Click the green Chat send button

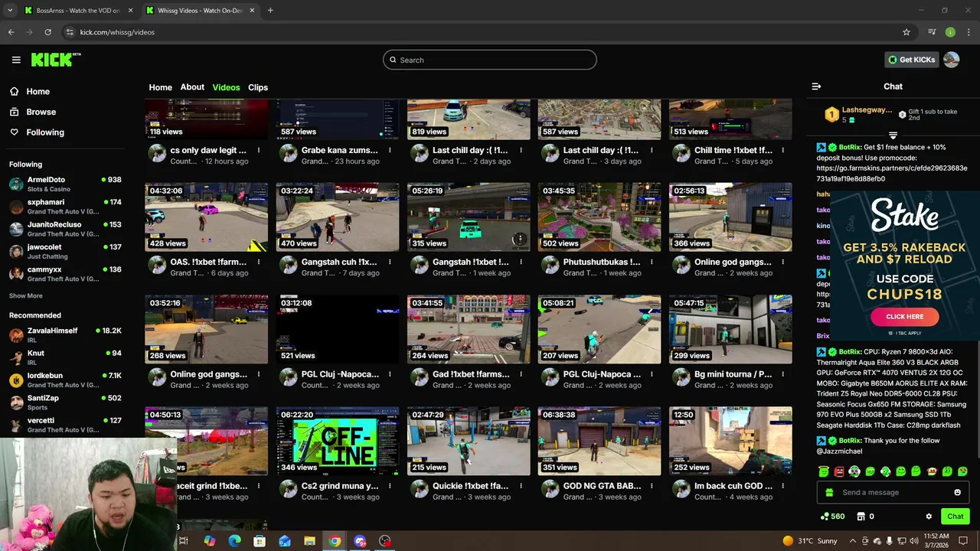tap(955, 517)
